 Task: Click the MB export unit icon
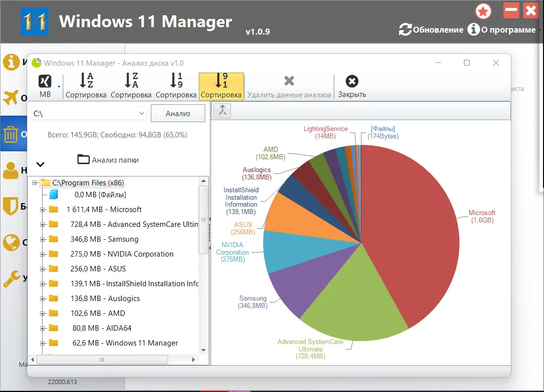(45, 82)
